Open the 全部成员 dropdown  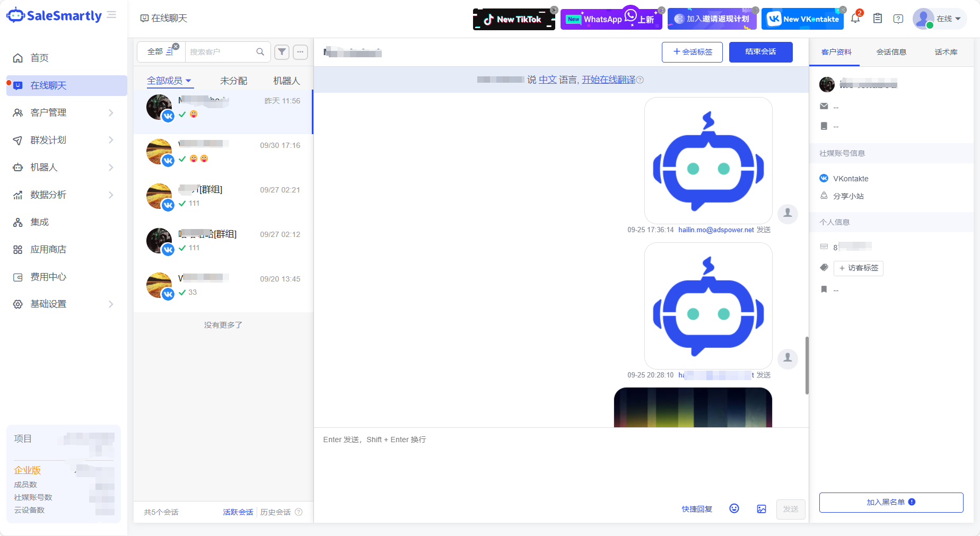(169, 80)
